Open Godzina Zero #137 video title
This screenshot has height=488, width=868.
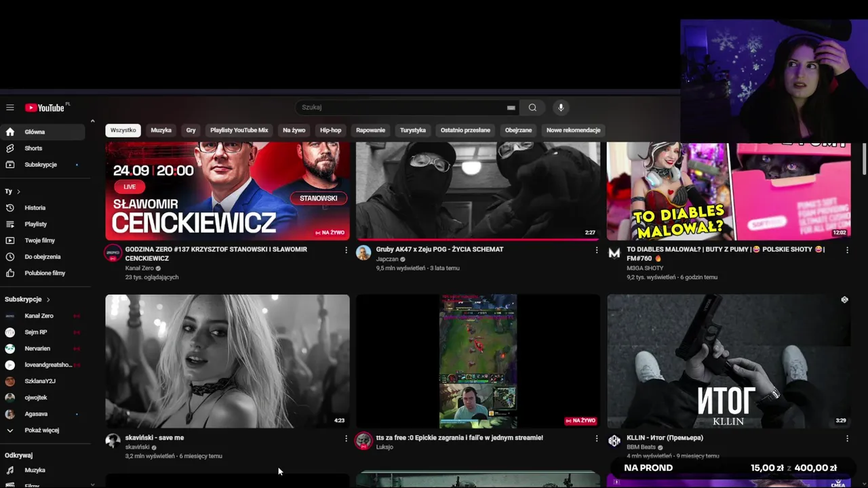click(x=216, y=253)
